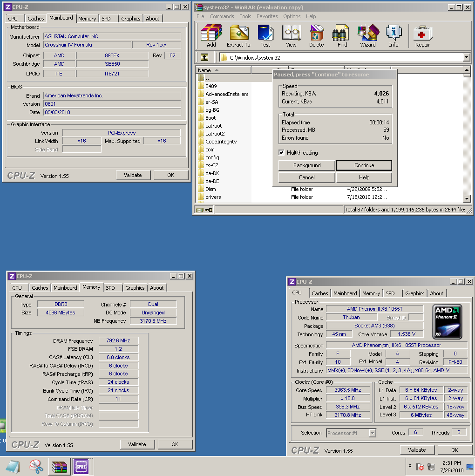Image resolution: width=475 pixels, height=476 pixels.
Task: Cancel the WinRAR benchmark dialog
Action: coord(307,177)
